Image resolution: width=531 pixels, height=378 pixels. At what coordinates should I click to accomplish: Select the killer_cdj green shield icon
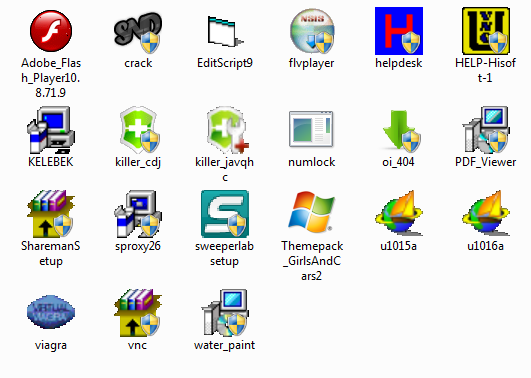click(139, 130)
